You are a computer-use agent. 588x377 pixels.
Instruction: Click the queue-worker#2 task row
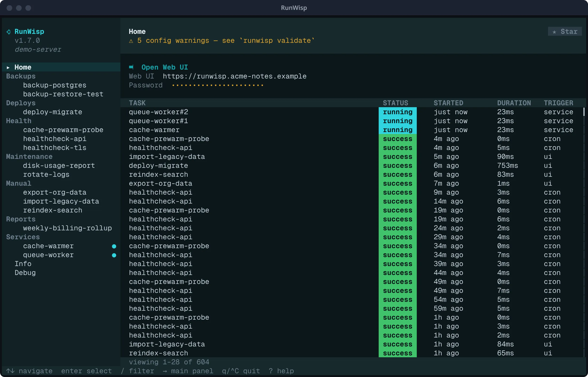pyautogui.click(x=352, y=112)
